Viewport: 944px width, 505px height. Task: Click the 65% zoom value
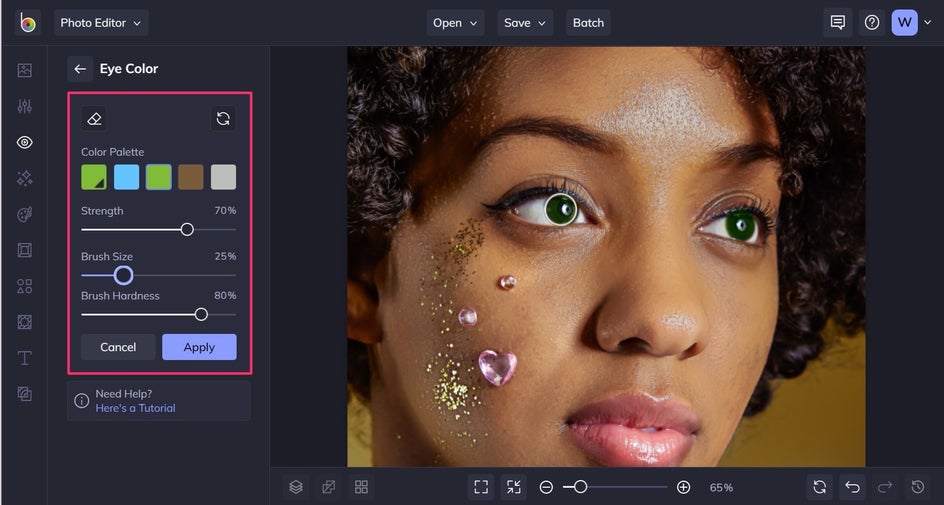721,488
